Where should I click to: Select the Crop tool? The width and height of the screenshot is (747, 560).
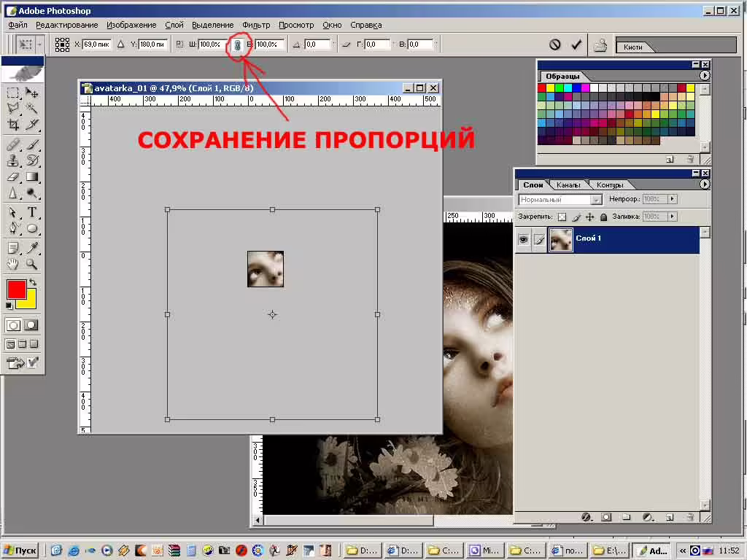click(13, 125)
